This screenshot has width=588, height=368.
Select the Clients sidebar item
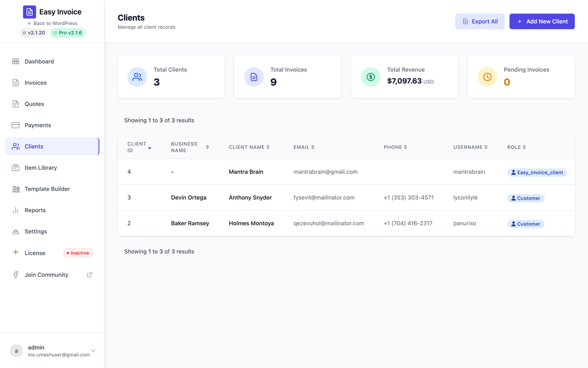(x=52, y=146)
